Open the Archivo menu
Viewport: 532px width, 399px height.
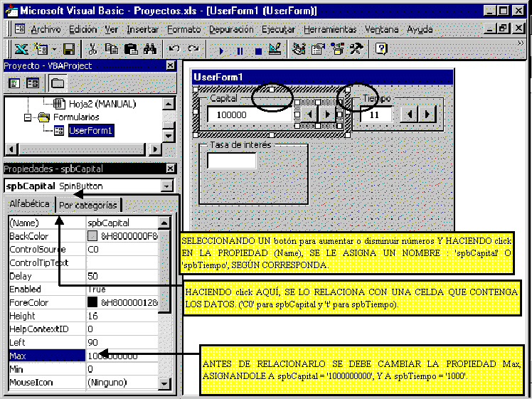point(46,30)
